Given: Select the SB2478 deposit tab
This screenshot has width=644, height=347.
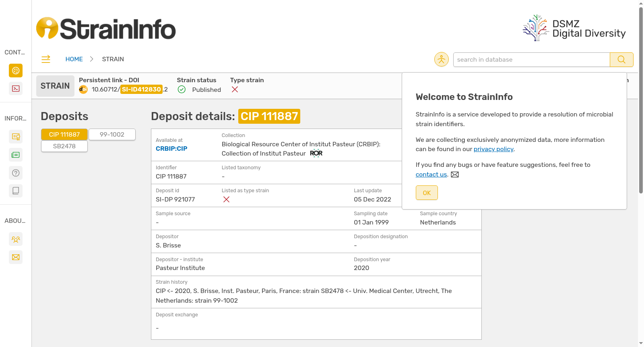Looking at the screenshot, I should [x=64, y=146].
